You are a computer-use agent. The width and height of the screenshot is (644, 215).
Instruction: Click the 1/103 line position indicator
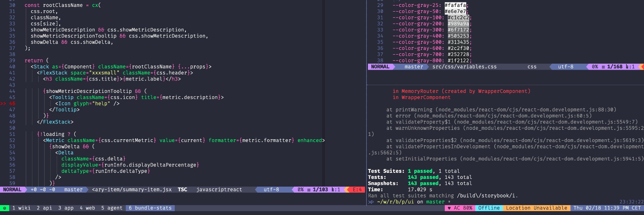(x=320, y=189)
